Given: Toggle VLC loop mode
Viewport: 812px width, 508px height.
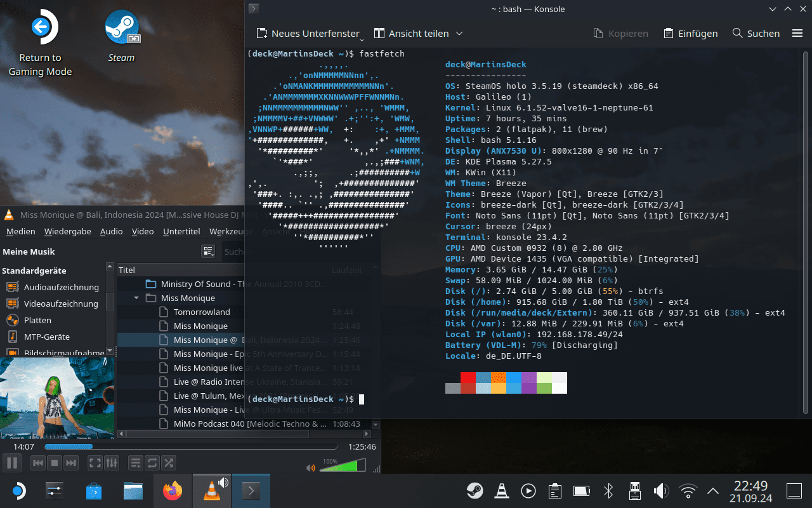Looking at the screenshot, I should tap(152, 463).
